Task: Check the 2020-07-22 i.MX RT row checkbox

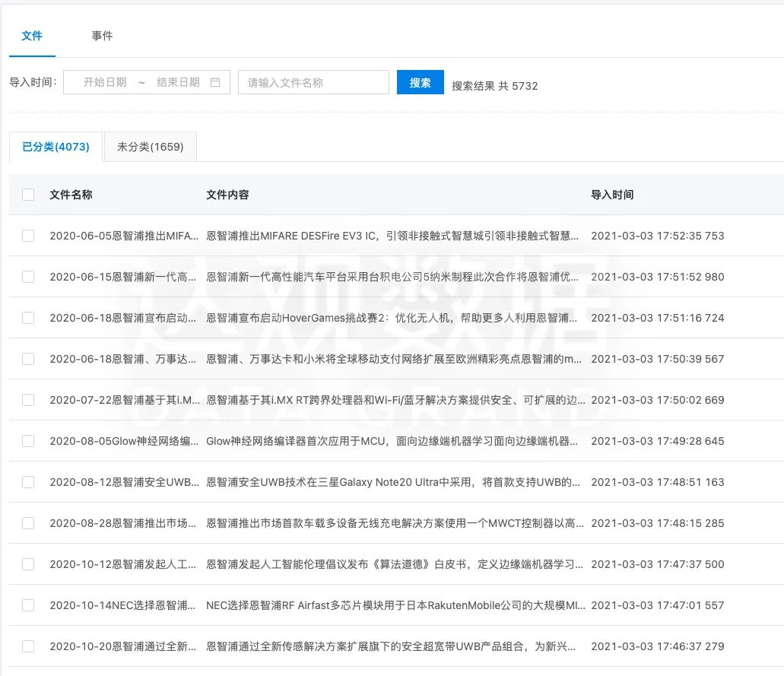Action: (28, 400)
